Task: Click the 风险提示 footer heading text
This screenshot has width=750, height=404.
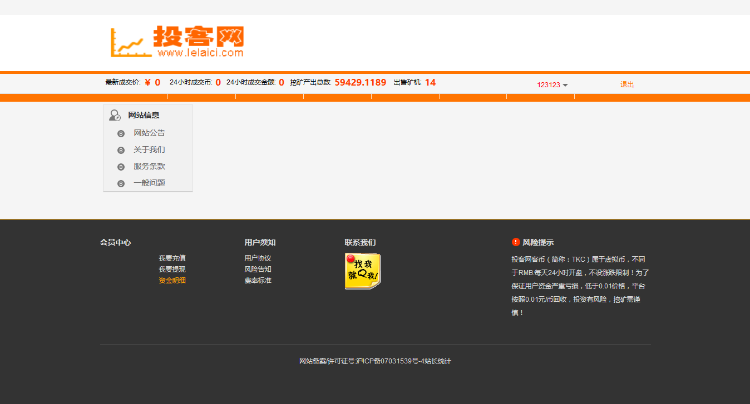Action: click(538, 242)
